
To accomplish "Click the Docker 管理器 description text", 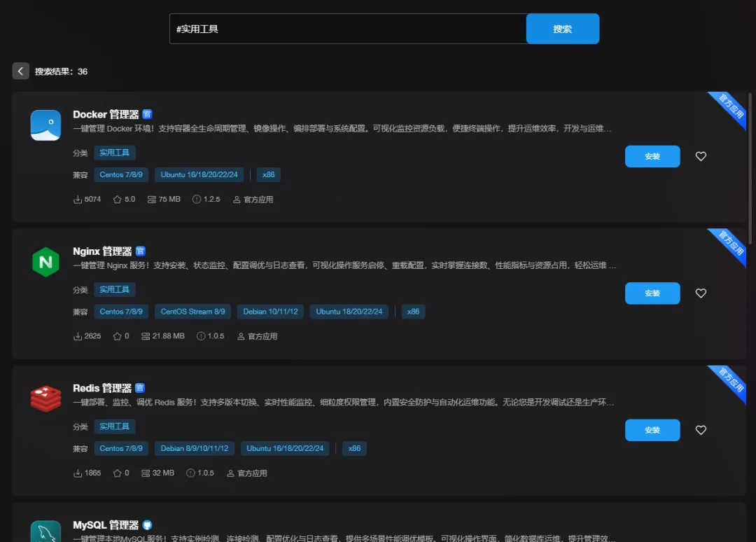I will [342, 128].
